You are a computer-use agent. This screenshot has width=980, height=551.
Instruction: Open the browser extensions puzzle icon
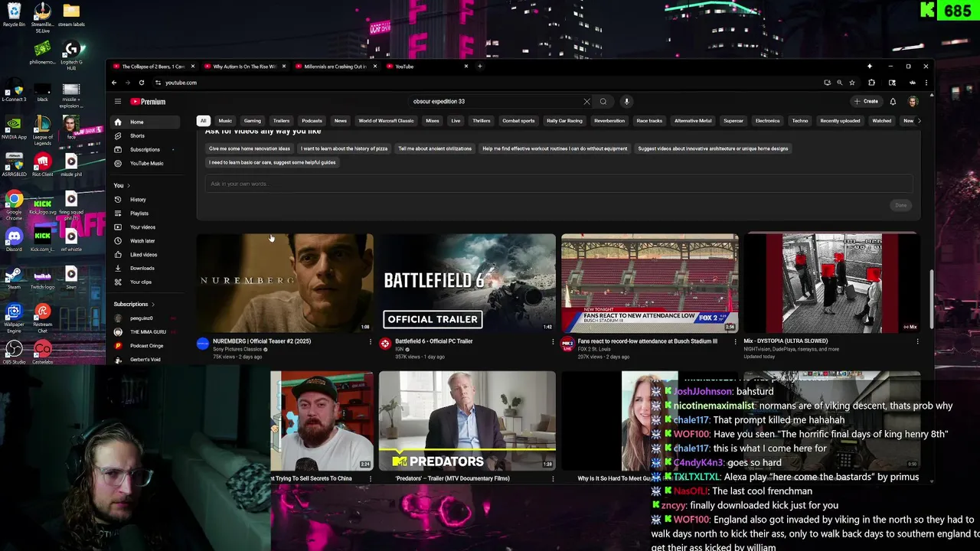point(871,83)
